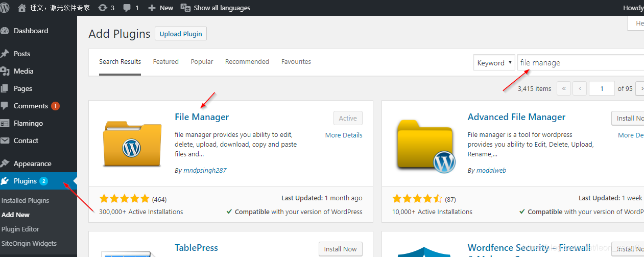Viewport: 644px width, 257px height.
Task: Open the WordPress logo menu
Action: pos(5,8)
